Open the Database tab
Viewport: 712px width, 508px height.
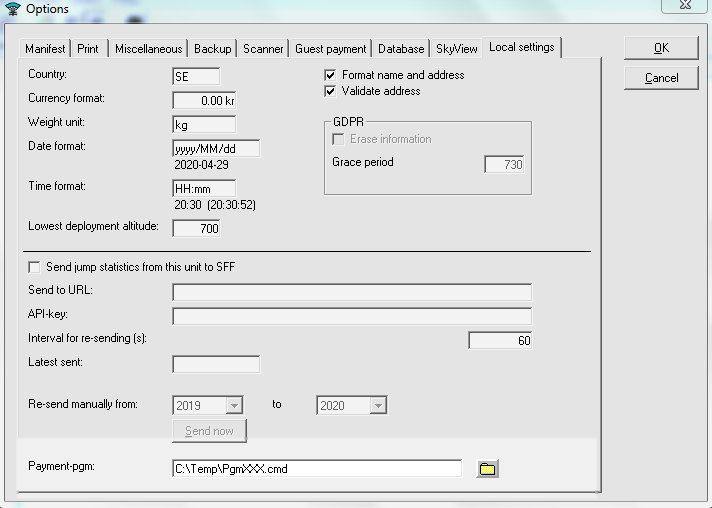[401, 48]
